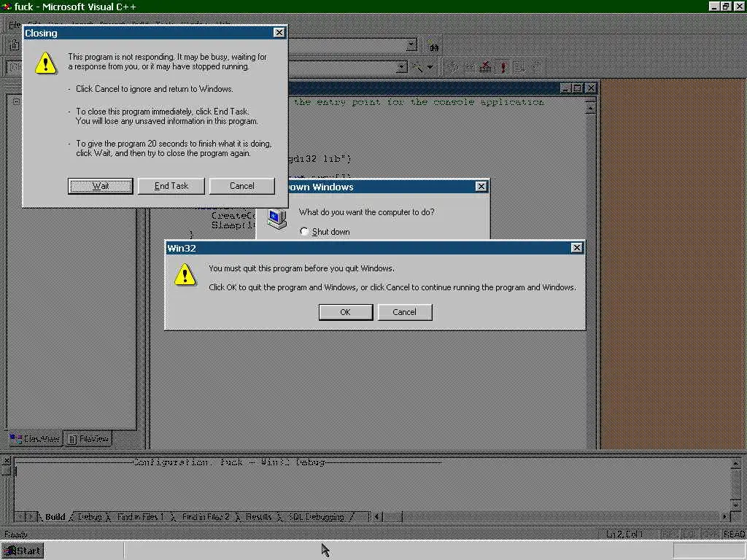This screenshot has height=560, width=747.
Task: Minimize the Visual C++ main window
Action: pyautogui.click(x=713, y=6)
